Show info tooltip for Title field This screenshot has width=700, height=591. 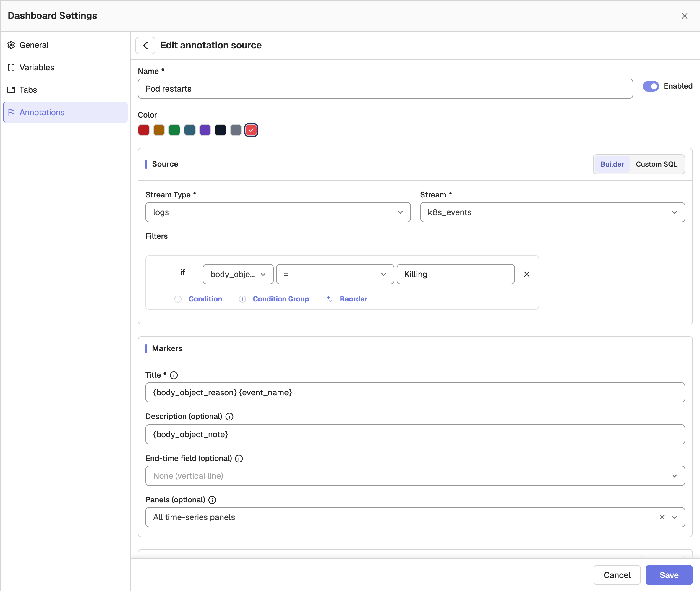(x=174, y=375)
